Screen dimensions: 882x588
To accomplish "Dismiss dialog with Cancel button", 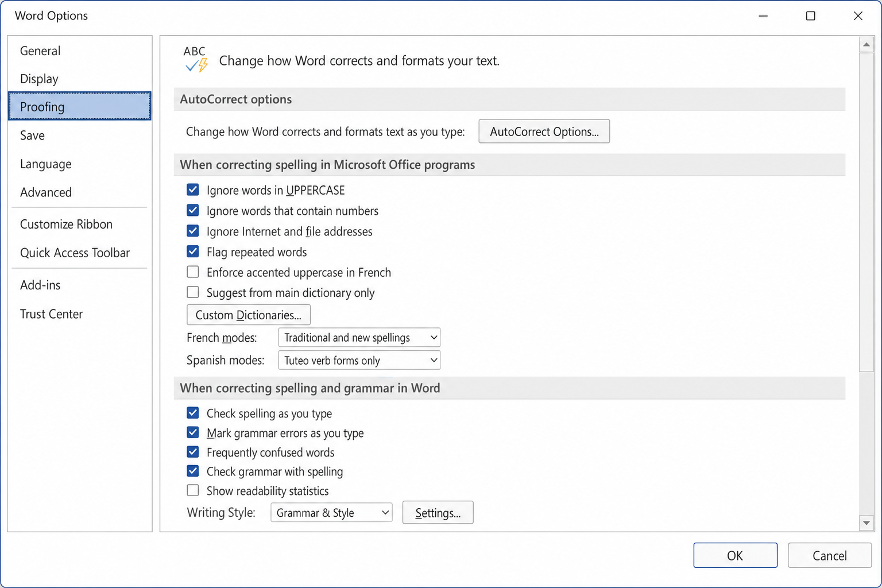I will tap(829, 555).
